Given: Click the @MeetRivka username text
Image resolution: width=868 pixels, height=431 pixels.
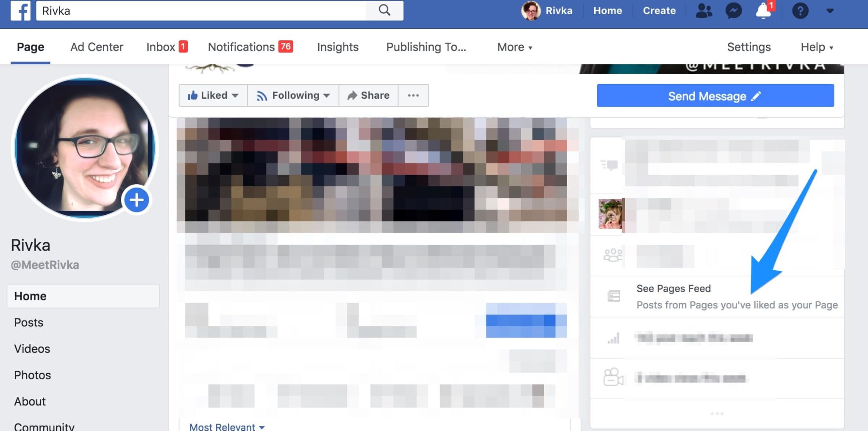Looking at the screenshot, I should [45, 265].
